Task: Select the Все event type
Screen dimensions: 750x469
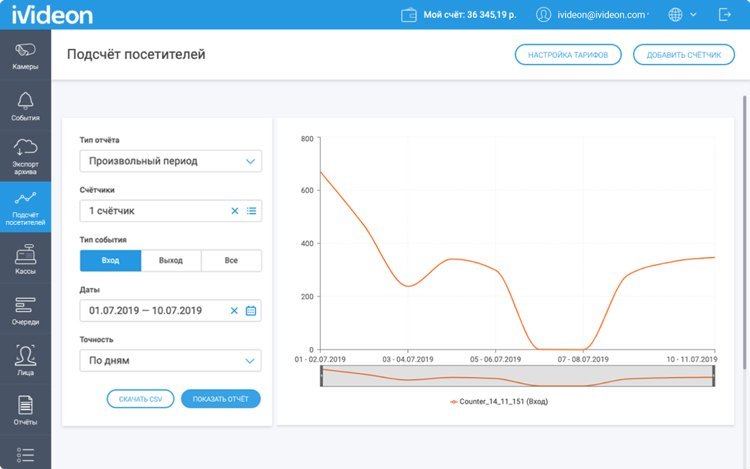Action: [x=231, y=261]
